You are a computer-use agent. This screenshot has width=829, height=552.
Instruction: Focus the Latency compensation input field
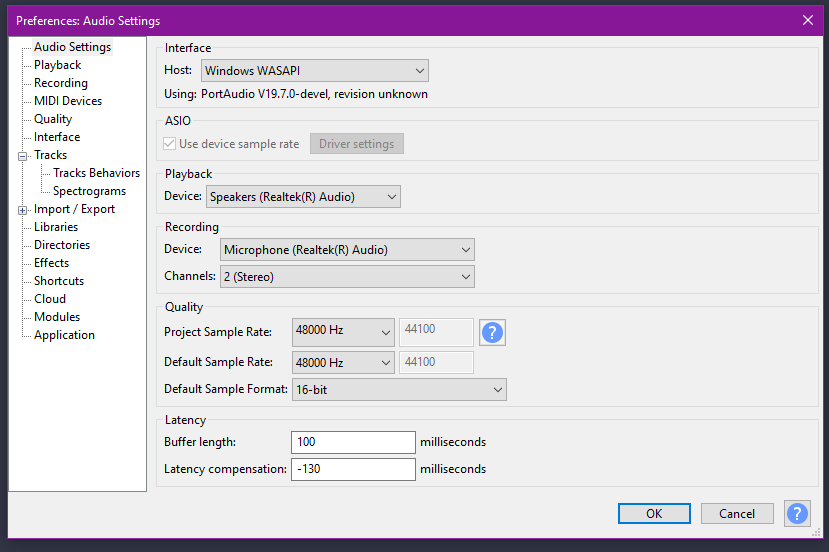coord(353,469)
